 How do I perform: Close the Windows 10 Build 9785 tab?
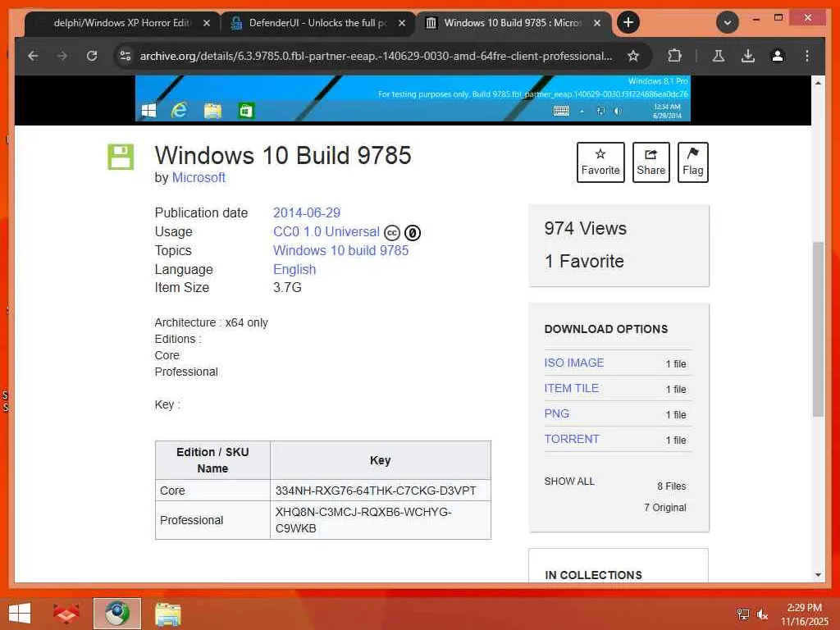(x=597, y=23)
